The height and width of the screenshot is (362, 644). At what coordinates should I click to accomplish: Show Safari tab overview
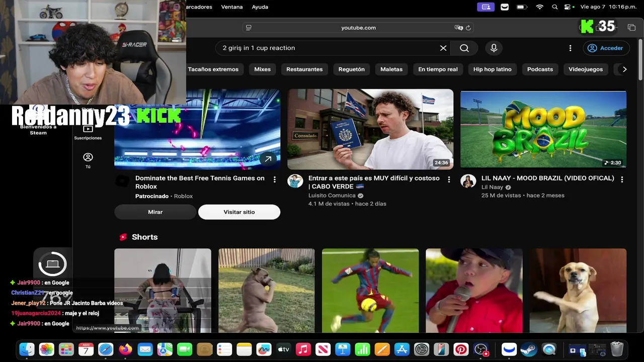click(x=631, y=27)
